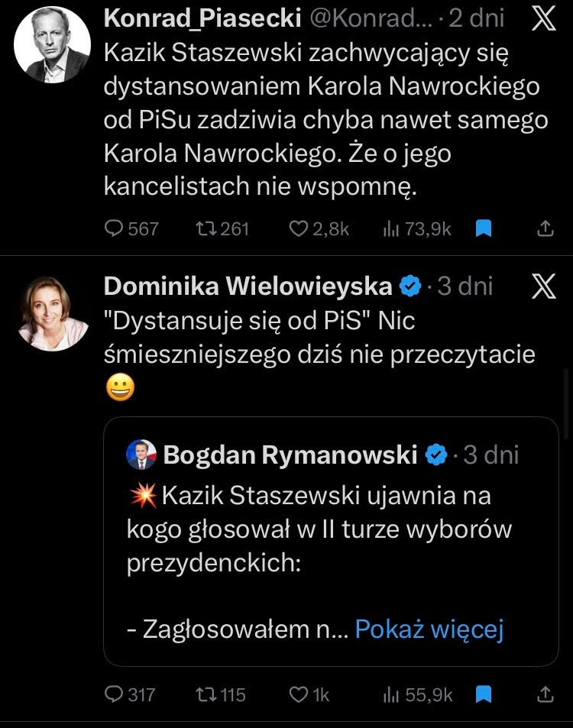Open Dominika Wielowieyska's avatar
573x728 pixels.
point(52,313)
